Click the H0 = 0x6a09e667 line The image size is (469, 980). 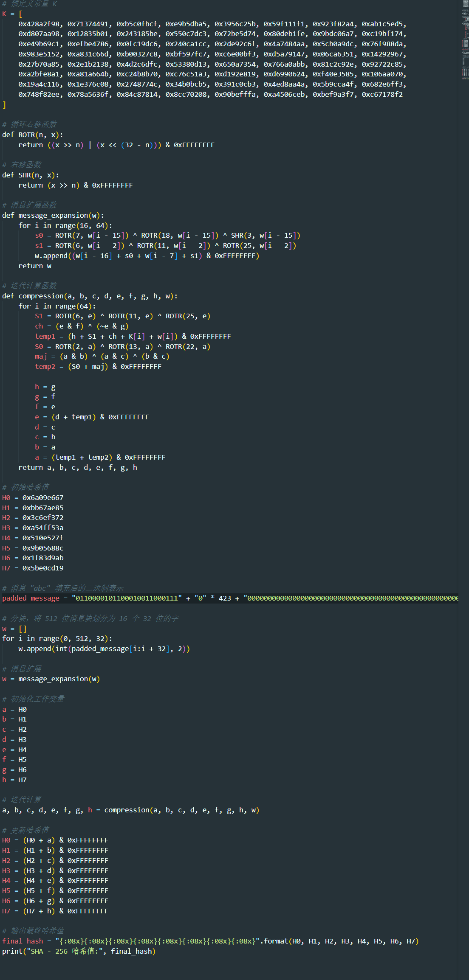pyautogui.click(x=33, y=497)
